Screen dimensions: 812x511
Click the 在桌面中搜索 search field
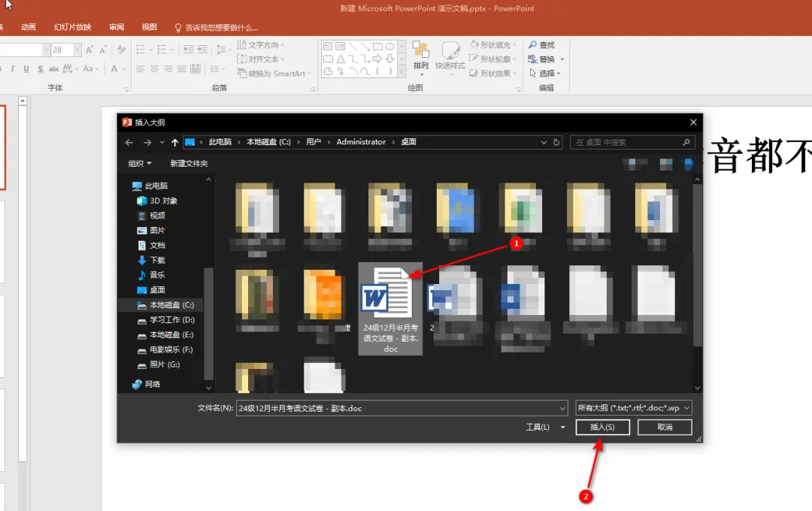632,142
